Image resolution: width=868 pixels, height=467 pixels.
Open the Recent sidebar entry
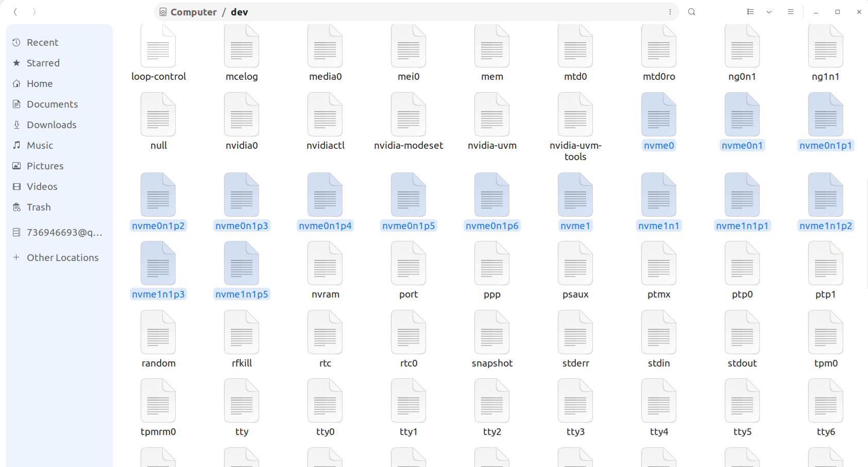42,42
